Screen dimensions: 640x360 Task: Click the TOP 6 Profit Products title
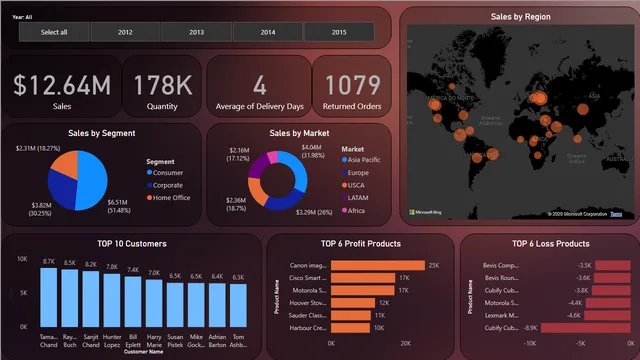[x=361, y=244]
